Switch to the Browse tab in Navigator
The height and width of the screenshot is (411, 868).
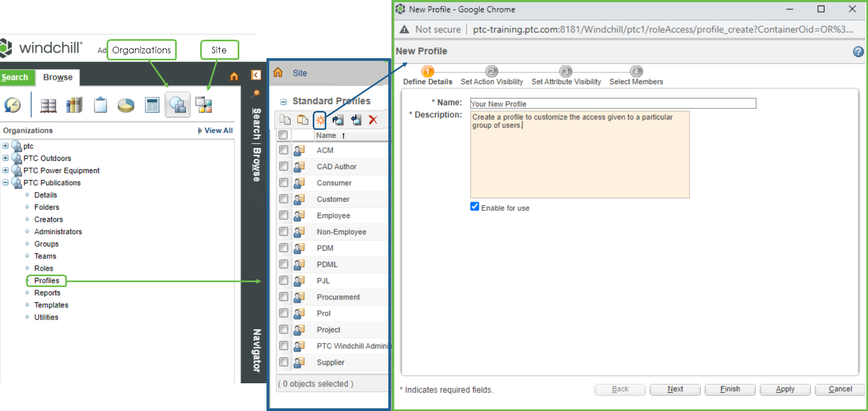click(x=58, y=77)
